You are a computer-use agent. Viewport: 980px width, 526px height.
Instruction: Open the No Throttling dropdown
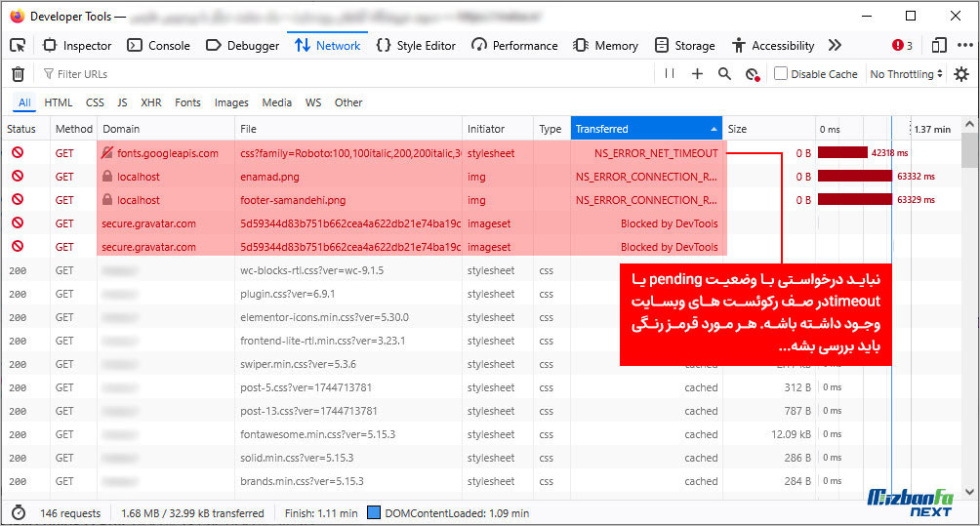pyautogui.click(x=906, y=74)
